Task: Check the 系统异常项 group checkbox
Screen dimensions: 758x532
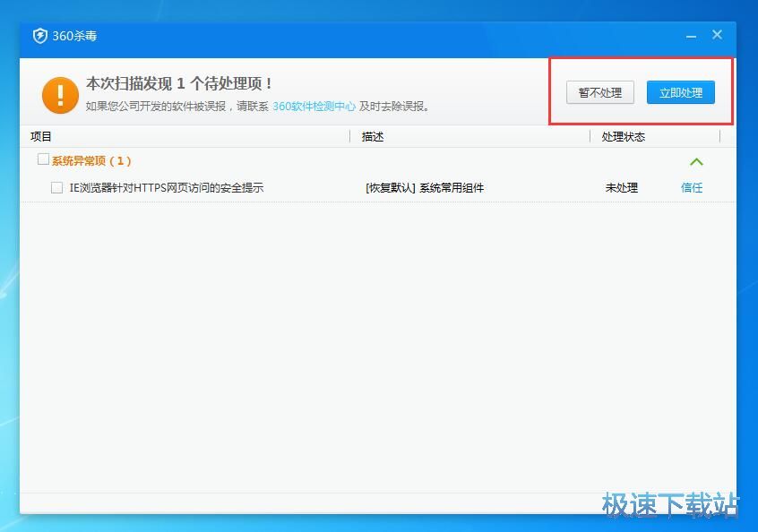Action: (43, 159)
